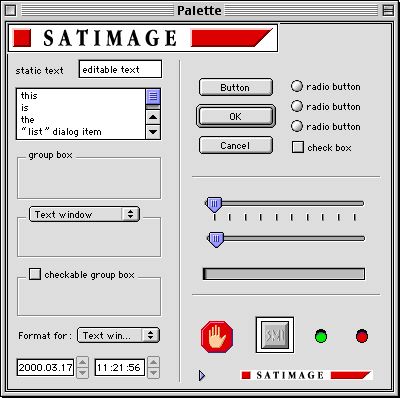The image size is (400, 398).
Task: Click the time field 11:21:56
Action: 119,368
